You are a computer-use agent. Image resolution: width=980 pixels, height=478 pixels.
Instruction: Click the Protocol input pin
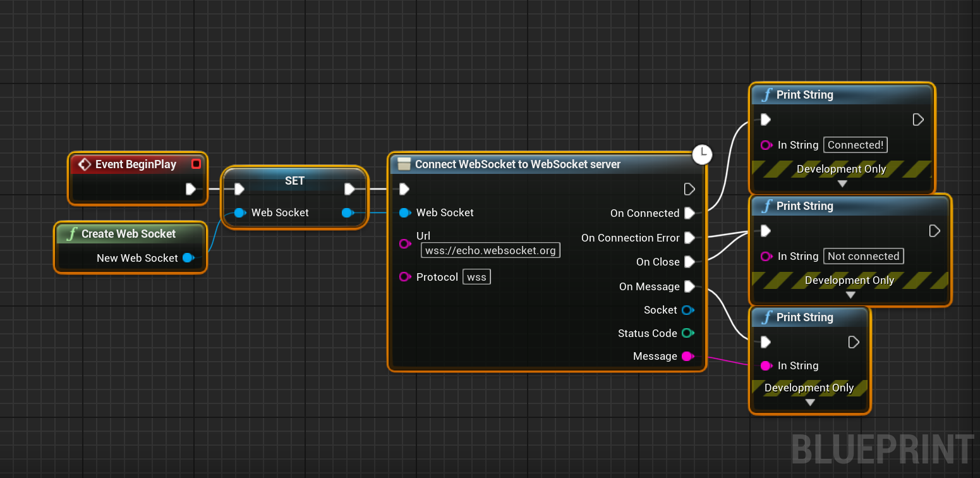405,277
